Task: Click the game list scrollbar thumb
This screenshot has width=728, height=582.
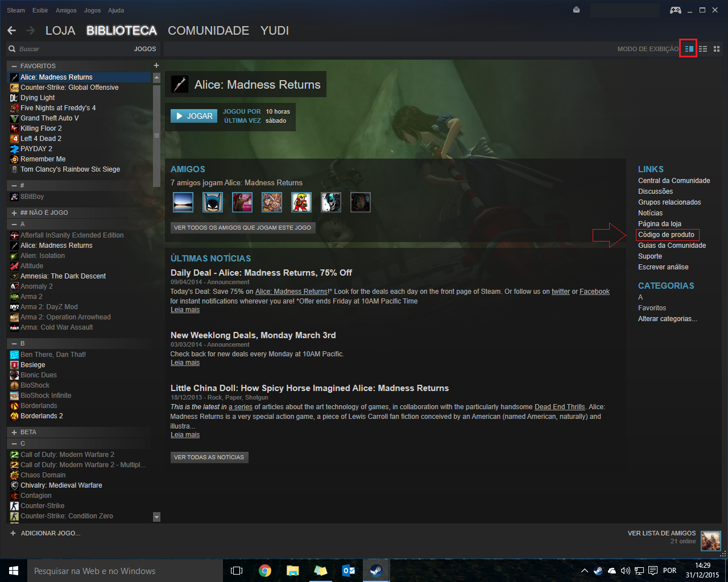Action: (x=157, y=136)
